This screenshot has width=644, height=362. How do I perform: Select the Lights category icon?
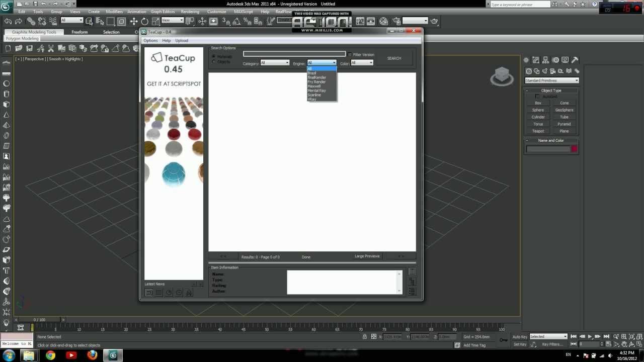pyautogui.click(x=545, y=71)
